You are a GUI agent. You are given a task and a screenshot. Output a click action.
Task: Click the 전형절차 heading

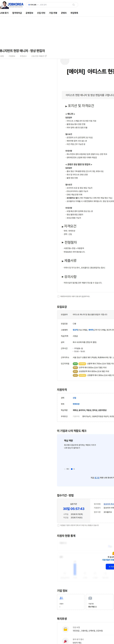point(71,242)
